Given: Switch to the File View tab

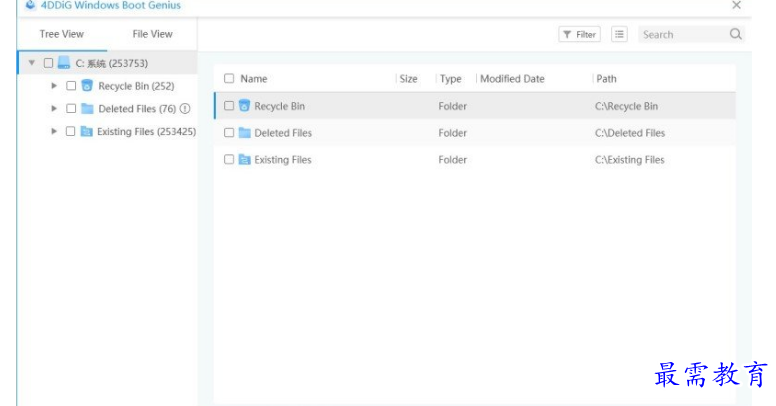Looking at the screenshot, I should pos(152,34).
